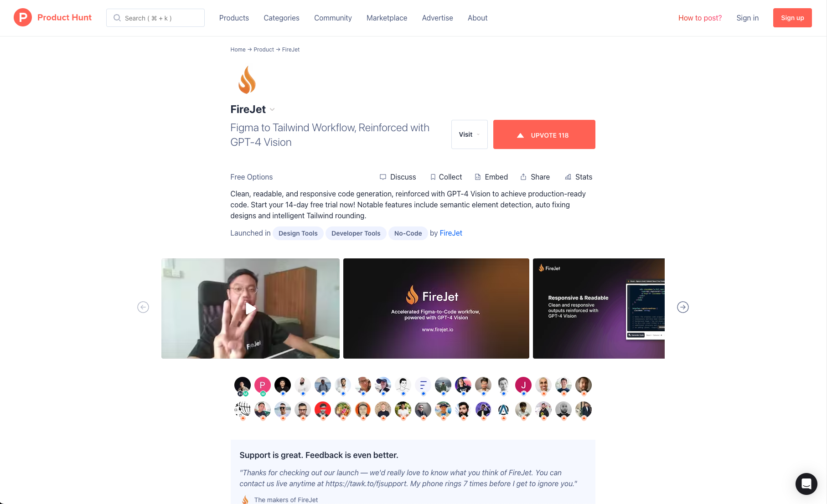Screen dimensions: 827x504
Task: Open the How to post? link
Action: 700,18
